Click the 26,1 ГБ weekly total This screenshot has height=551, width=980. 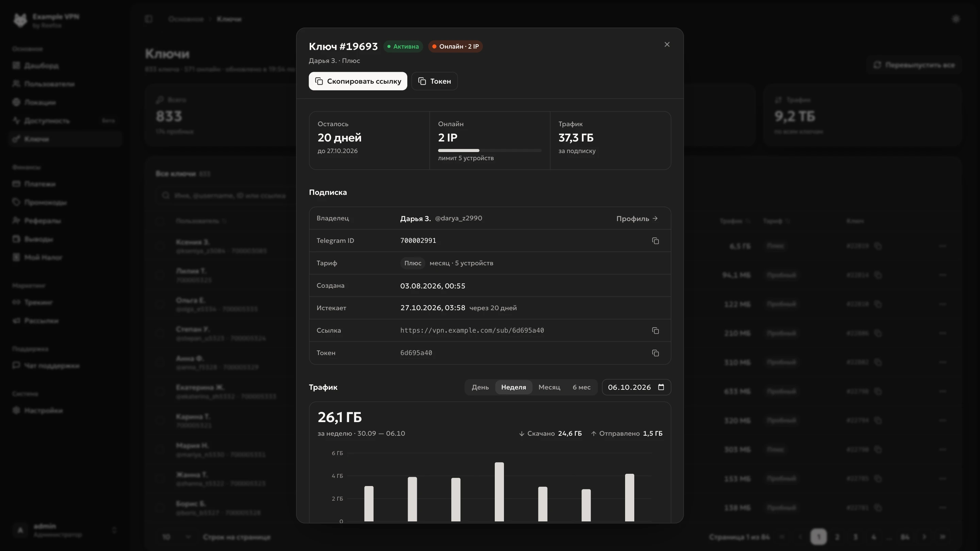[x=339, y=417]
